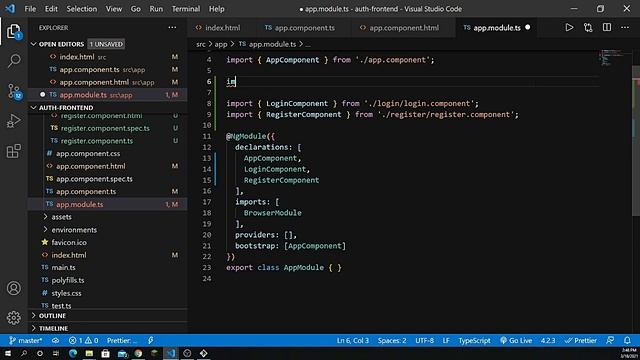Place cursor on export class AppModule line

coord(284,268)
